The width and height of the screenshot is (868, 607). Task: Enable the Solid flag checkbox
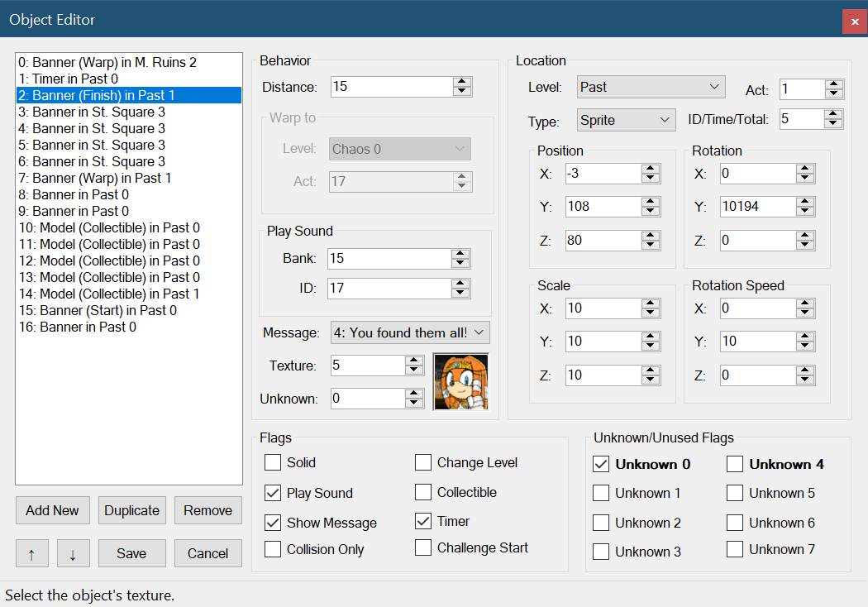pos(273,462)
